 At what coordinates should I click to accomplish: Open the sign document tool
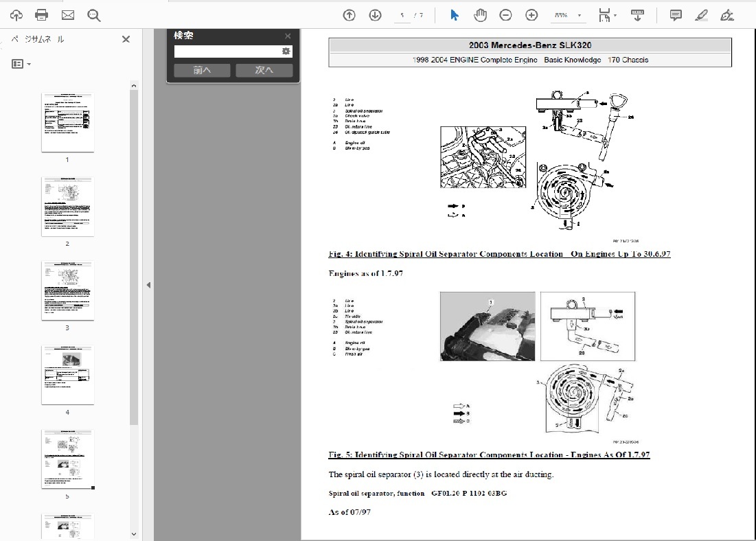[727, 15]
